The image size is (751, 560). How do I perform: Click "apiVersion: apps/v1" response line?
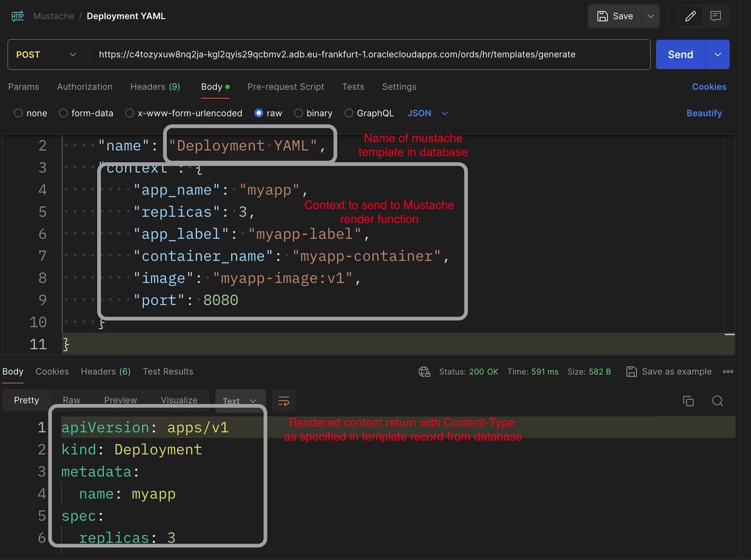coord(145,428)
